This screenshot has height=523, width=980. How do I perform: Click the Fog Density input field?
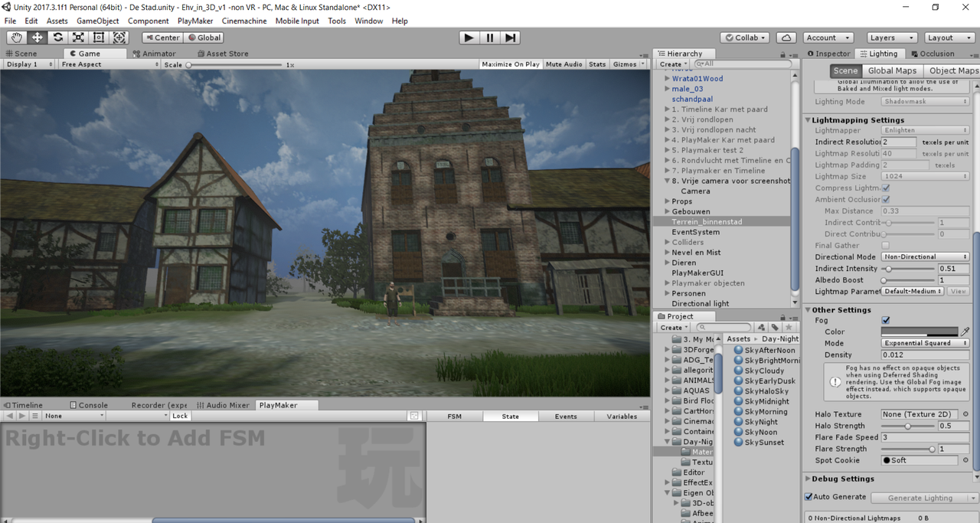[x=926, y=355]
